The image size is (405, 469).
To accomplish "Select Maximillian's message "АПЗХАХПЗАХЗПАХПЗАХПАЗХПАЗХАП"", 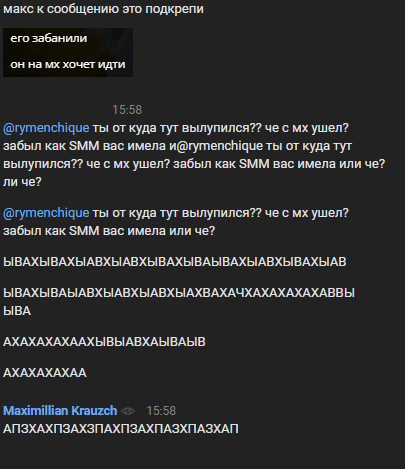I will [121, 429].
